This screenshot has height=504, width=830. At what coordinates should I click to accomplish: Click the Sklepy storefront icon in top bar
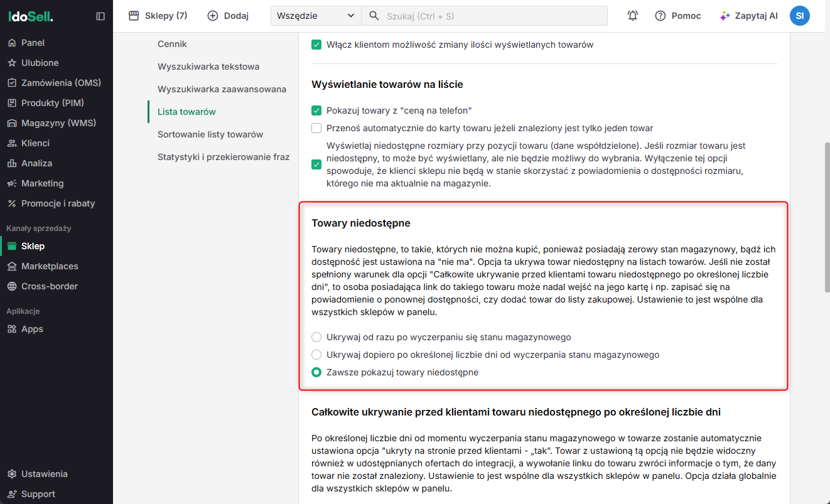click(x=134, y=16)
